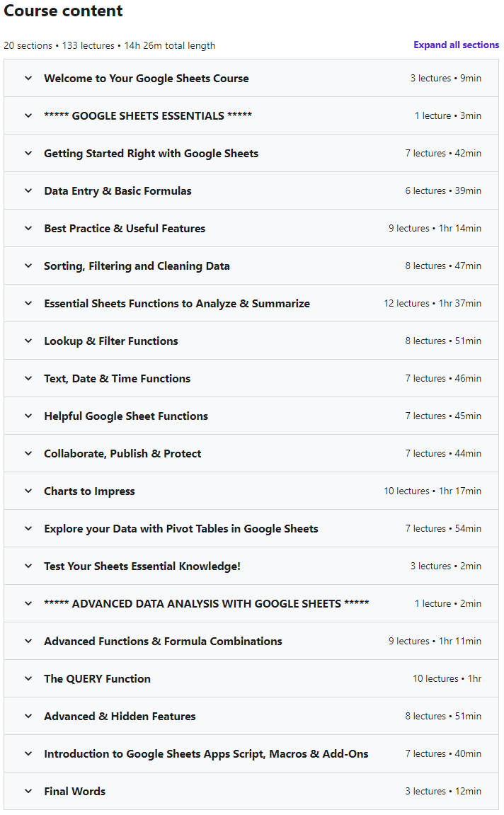Open the chevron beside 'Final Words'
Screen dimensions: 504x815
pyautogui.click(x=28, y=791)
